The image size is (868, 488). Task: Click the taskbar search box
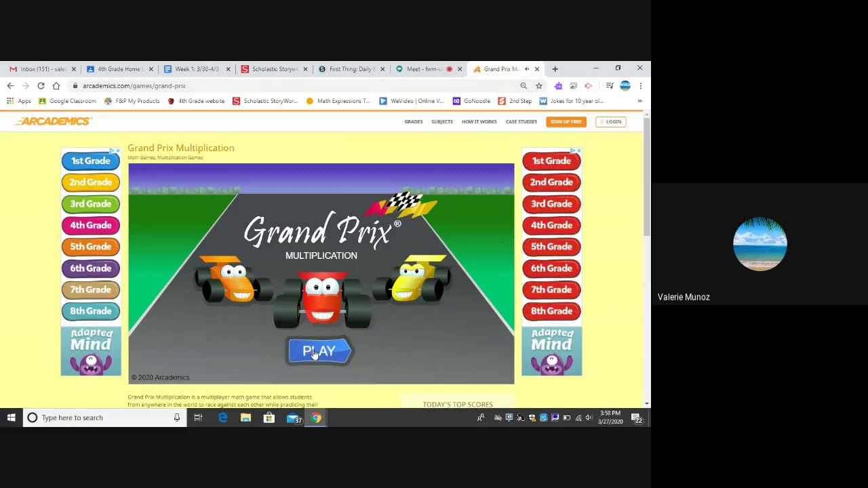coord(104,418)
